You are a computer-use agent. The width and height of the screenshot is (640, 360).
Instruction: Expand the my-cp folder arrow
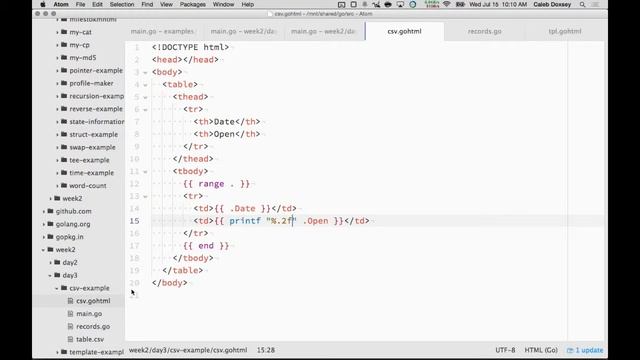58,45
